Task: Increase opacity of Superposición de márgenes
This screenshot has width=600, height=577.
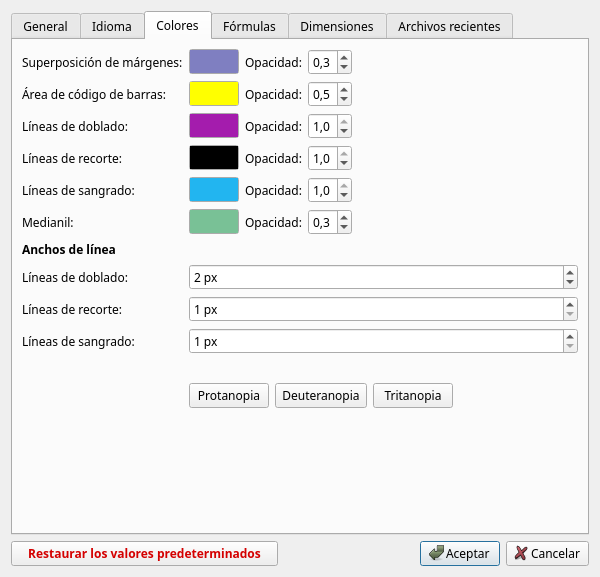Action: coord(344,58)
